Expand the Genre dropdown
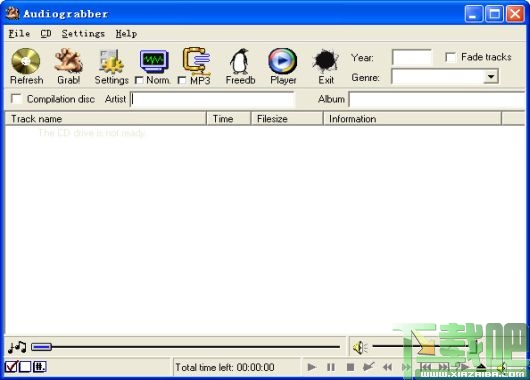 tap(491, 77)
